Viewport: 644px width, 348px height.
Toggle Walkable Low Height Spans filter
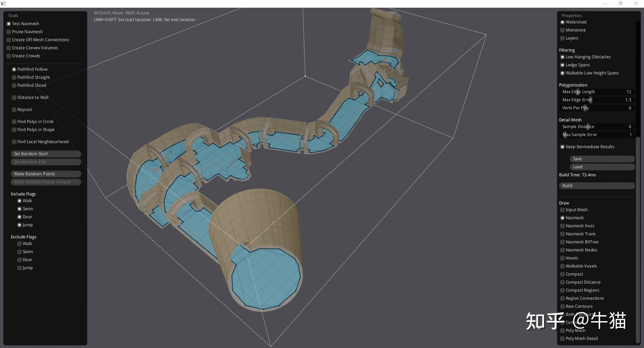pos(563,73)
